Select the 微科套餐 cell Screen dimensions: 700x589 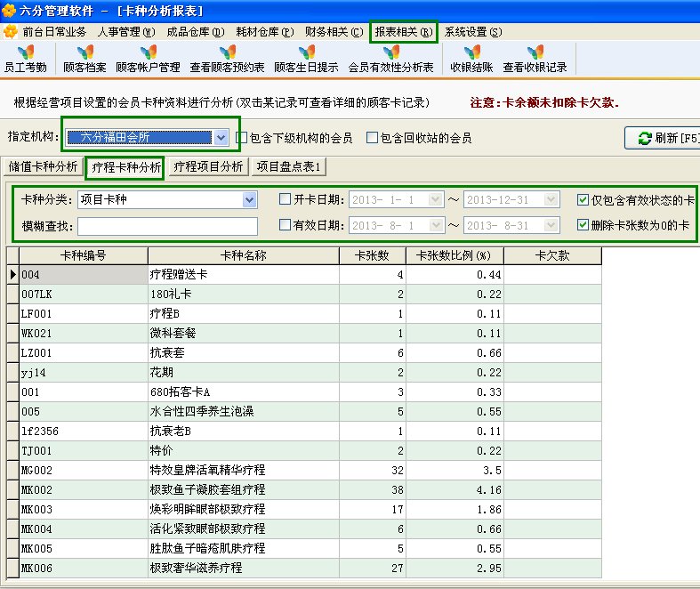(x=244, y=334)
